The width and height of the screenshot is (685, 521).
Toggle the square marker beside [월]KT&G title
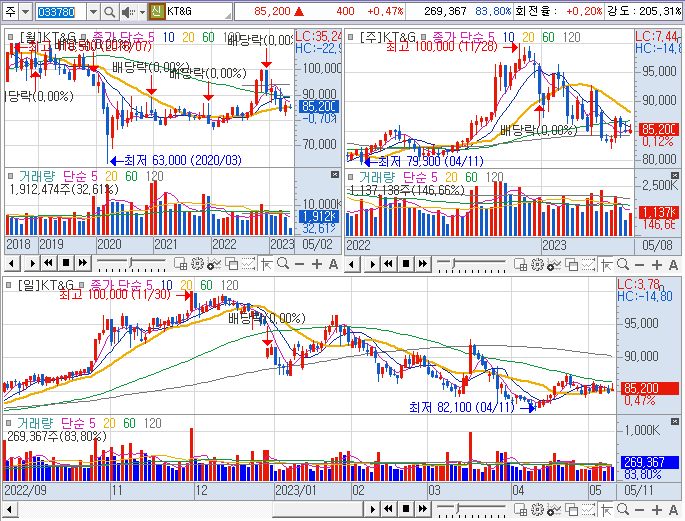click(11, 38)
